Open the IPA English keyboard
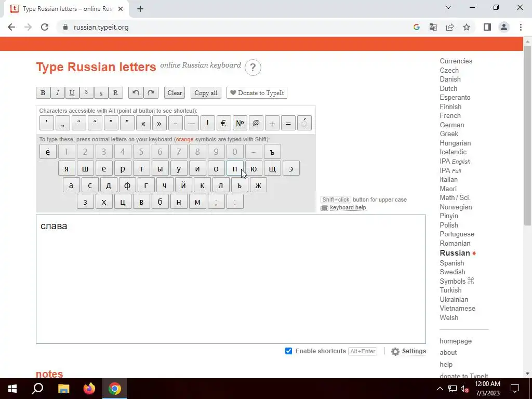The height and width of the screenshot is (399, 532). (455, 162)
